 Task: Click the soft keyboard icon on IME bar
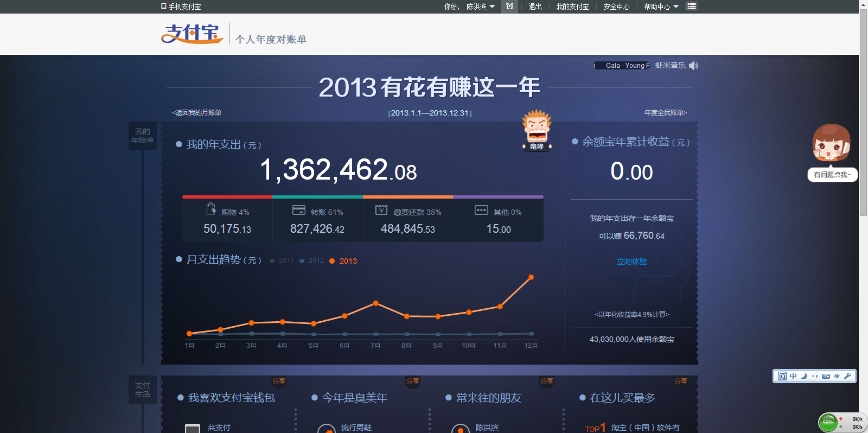coord(826,376)
